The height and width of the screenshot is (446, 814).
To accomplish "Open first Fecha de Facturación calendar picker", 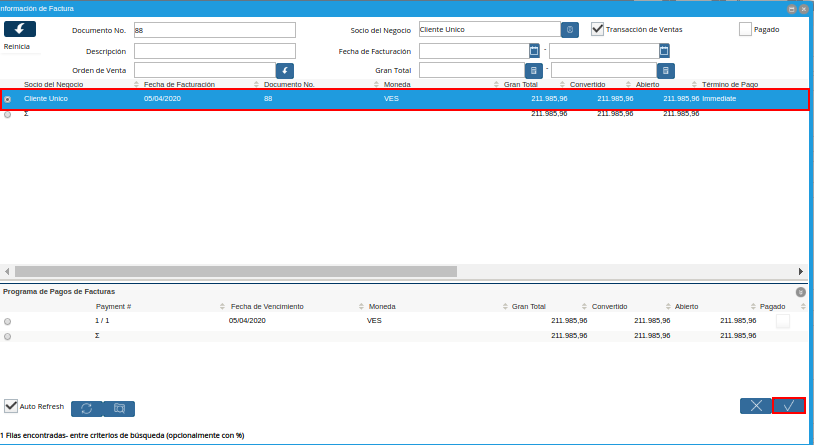I will [534, 50].
